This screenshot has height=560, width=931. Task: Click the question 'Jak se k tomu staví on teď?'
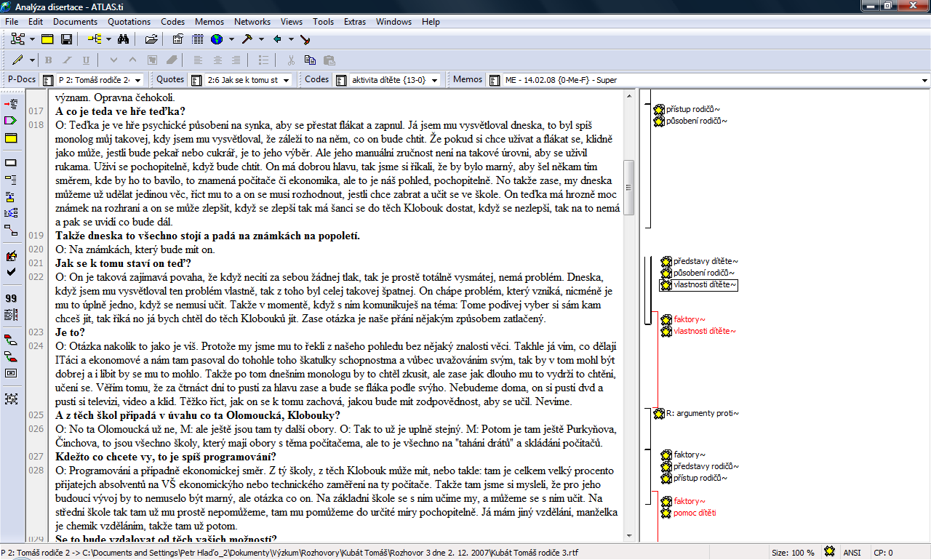[123, 263]
